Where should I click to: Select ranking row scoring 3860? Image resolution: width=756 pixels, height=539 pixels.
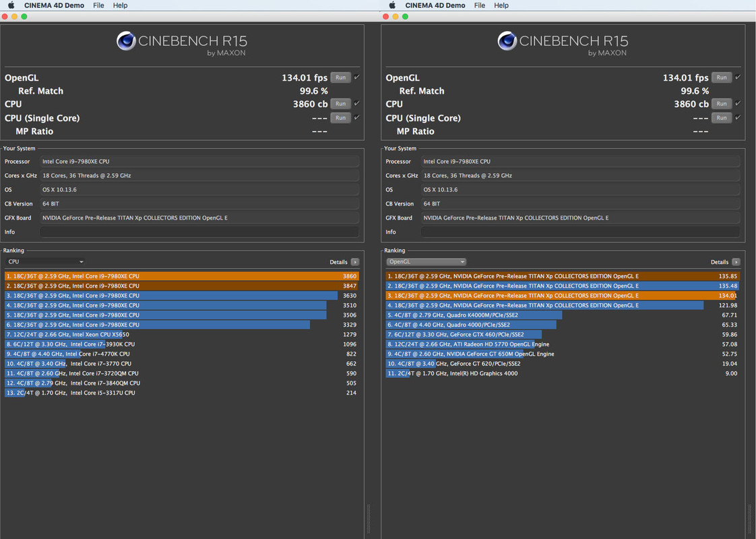pos(182,276)
